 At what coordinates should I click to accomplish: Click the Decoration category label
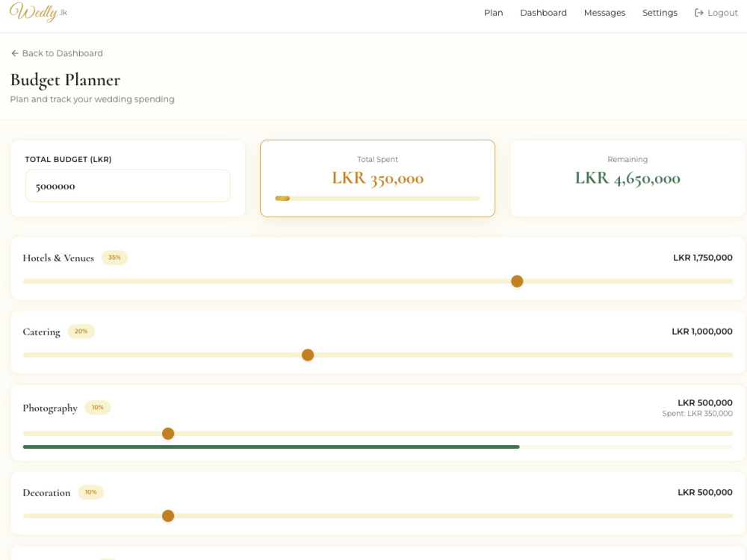point(46,492)
